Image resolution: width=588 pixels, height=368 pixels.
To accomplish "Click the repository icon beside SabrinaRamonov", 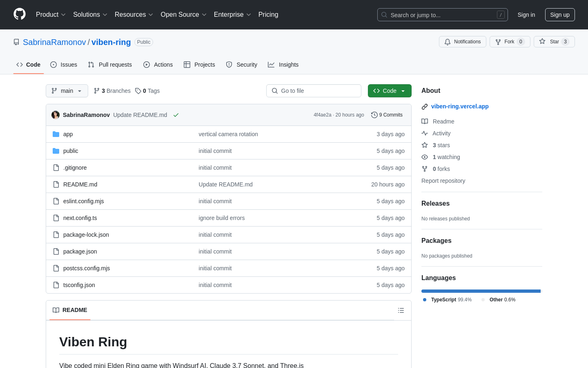I will pyautogui.click(x=16, y=42).
